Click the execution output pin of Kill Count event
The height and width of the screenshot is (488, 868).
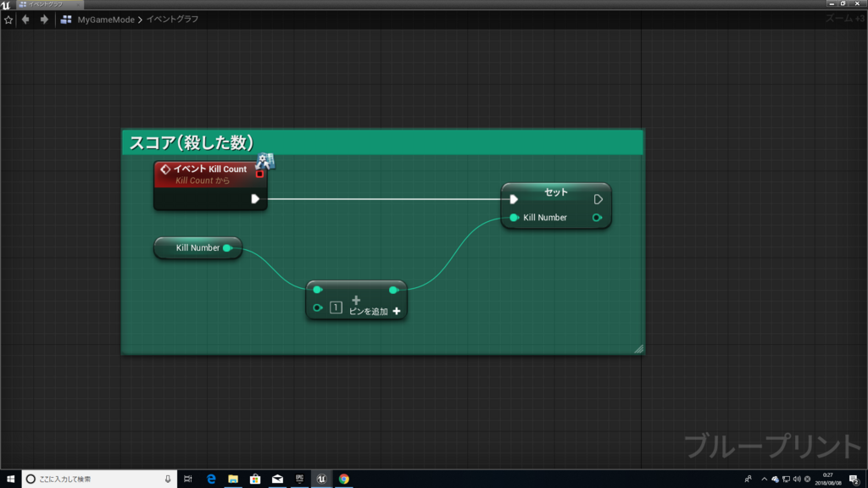click(254, 198)
